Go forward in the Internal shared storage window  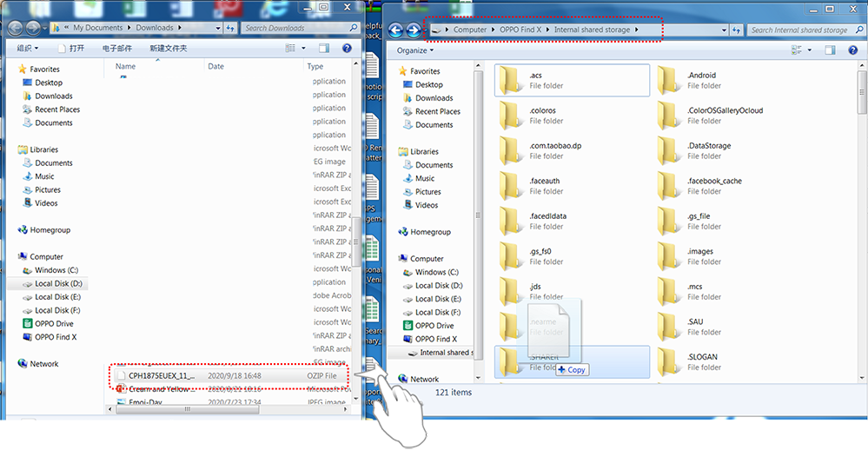click(x=413, y=30)
